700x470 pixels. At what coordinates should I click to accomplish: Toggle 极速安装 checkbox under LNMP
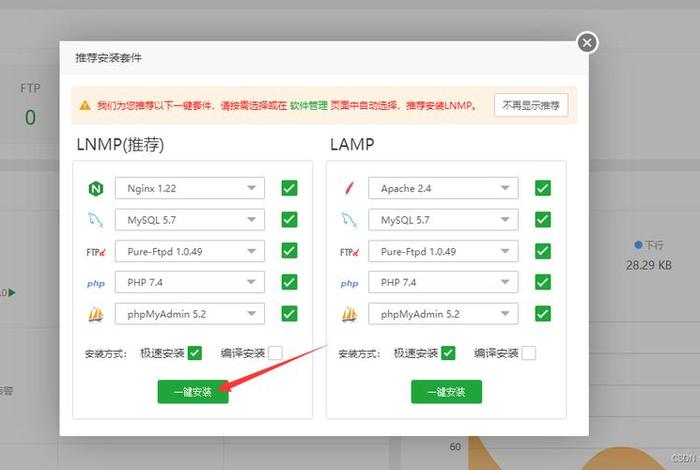195,353
